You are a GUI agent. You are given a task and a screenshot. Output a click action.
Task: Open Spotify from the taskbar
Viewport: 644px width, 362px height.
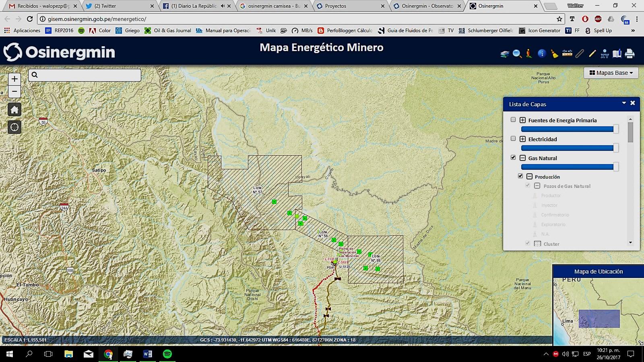(x=167, y=354)
